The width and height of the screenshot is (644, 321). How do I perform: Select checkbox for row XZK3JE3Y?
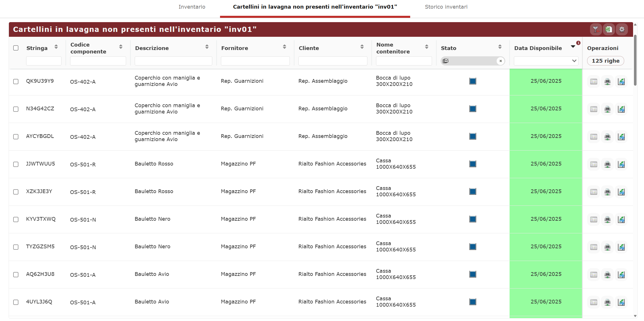pos(16,192)
